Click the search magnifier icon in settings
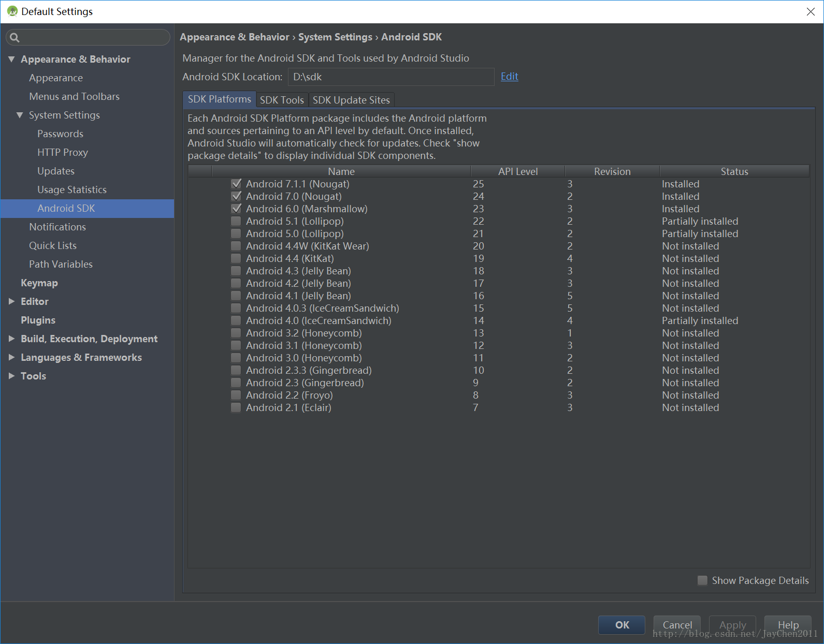 point(15,37)
